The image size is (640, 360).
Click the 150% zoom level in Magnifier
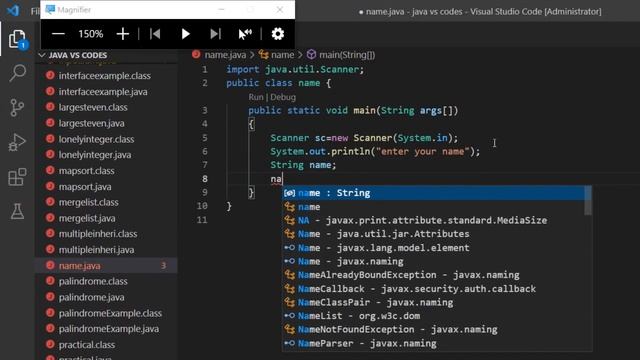(91, 34)
